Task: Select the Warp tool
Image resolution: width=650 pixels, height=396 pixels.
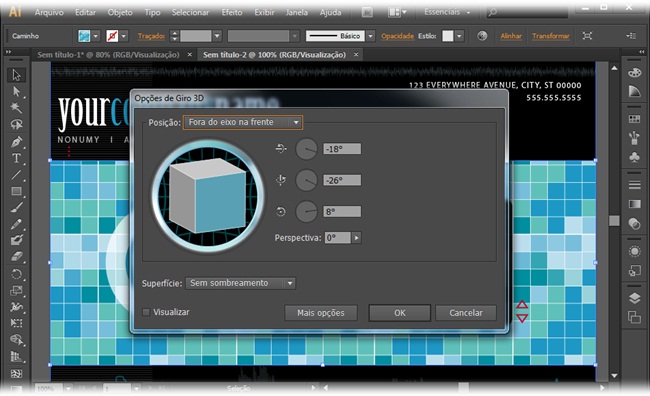Action: [16, 307]
